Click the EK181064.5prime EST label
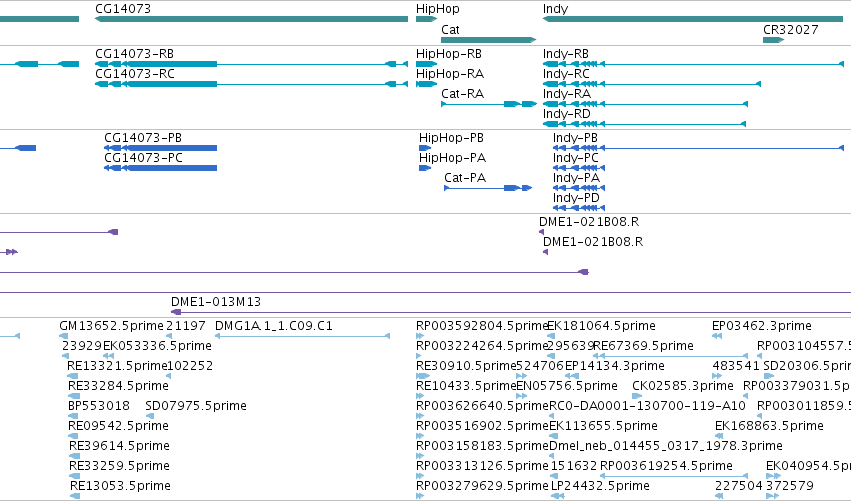The width and height of the screenshot is (851, 501). 601,326
